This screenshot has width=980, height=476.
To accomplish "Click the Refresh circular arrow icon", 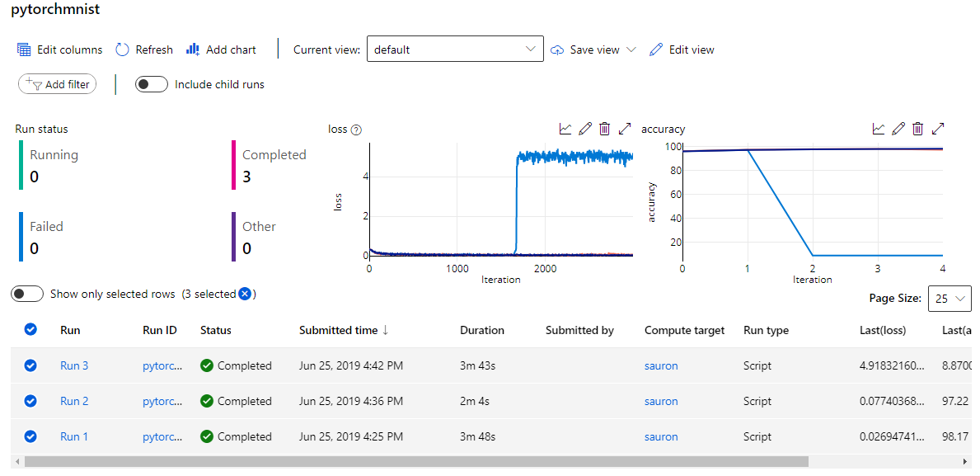I will click(x=123, y=49).
